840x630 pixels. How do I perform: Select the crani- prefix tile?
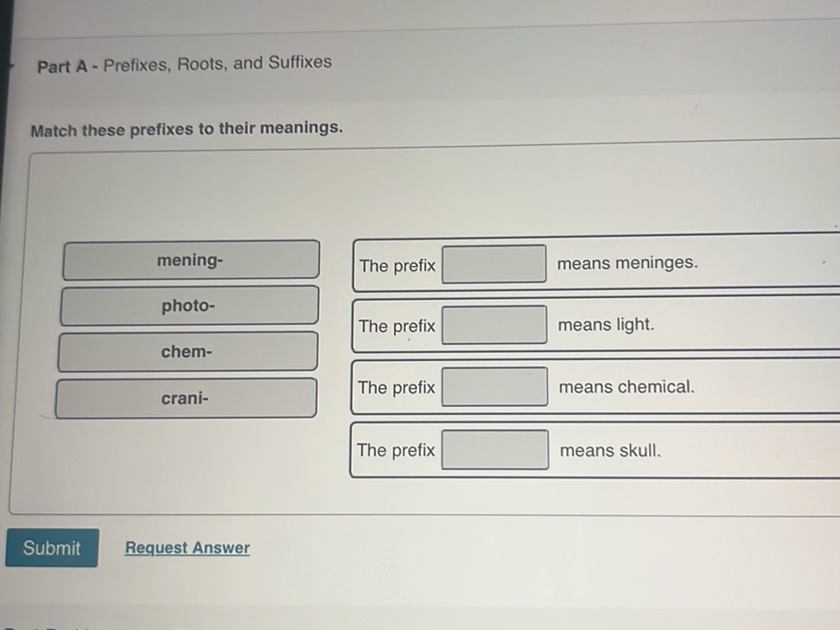[x=187, y=398]
